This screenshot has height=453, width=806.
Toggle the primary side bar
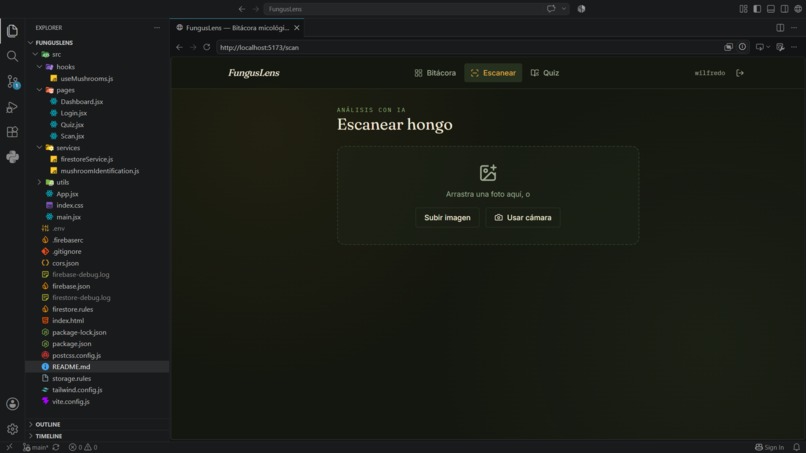tap(757, 9)
